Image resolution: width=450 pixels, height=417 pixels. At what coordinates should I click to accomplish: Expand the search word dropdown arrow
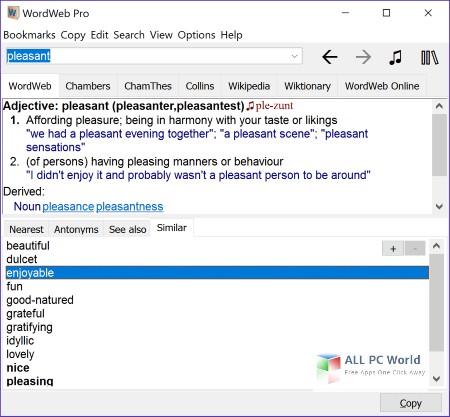[x=294, y=56]
